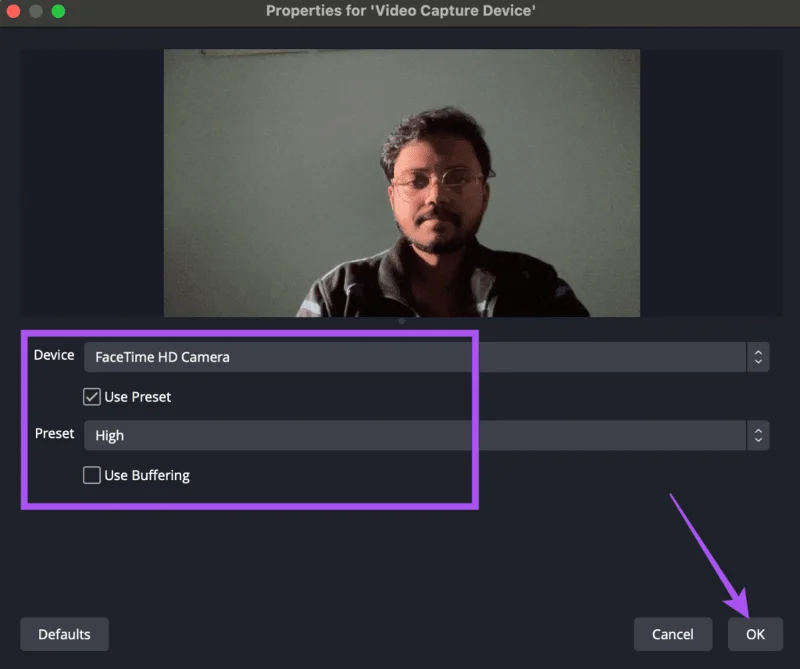Uncheck the Use Preset checkbox
Viewport: 800px width, 669px height.
point(92,397)
